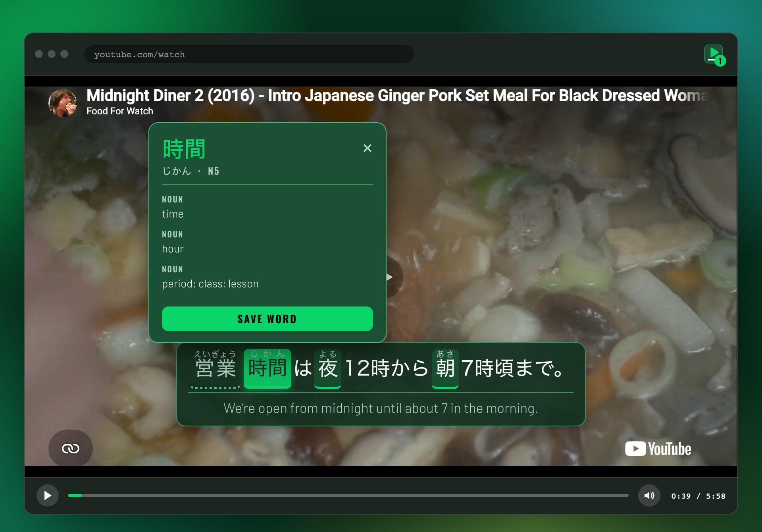The width and height of the screenshot is (762, 532).
Task: Click the じかん reading in the popup
Action: 177,171
